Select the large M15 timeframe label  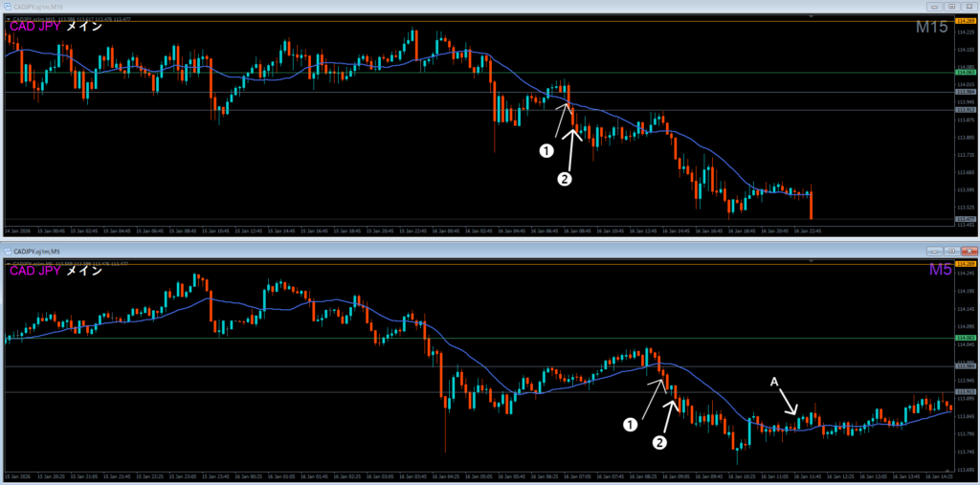[x=932, y=27]
